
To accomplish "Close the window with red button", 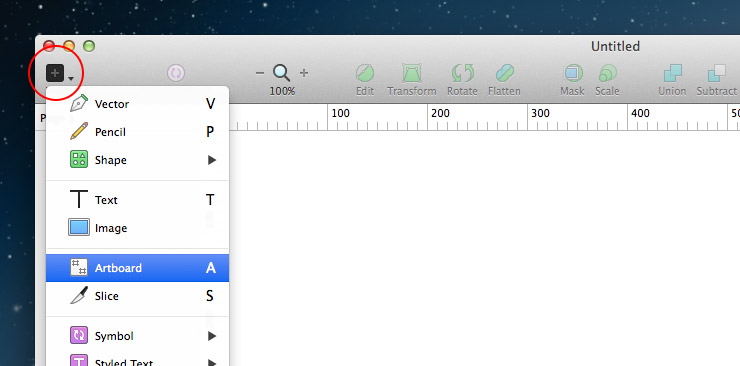I will click(x=49, y=46).
